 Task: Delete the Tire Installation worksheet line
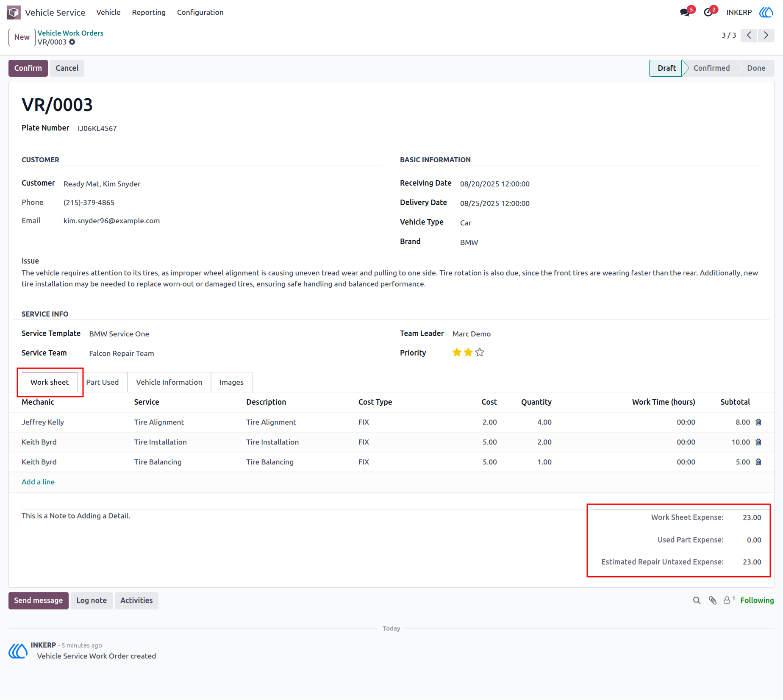click(x=758, y=442)
